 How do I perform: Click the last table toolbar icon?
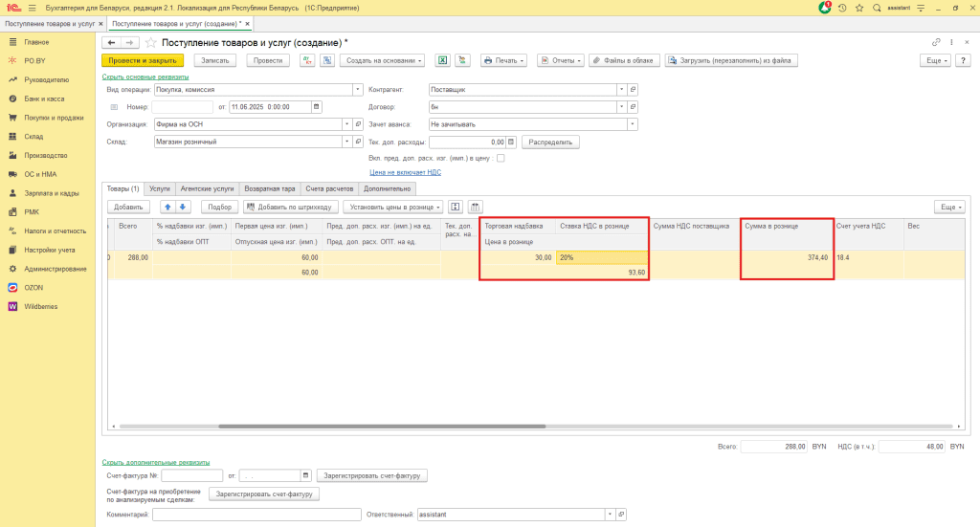475,207
